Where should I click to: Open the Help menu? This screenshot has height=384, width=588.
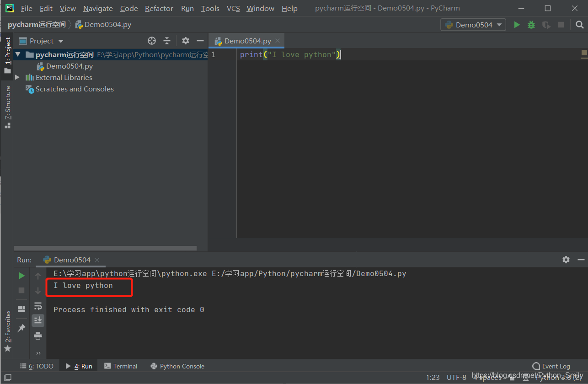[289, 9]
